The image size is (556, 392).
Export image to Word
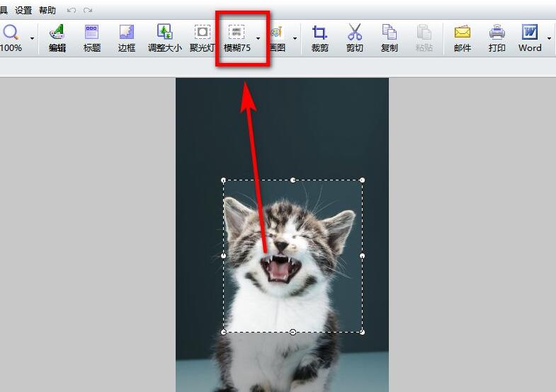click(x=530, y=38)
